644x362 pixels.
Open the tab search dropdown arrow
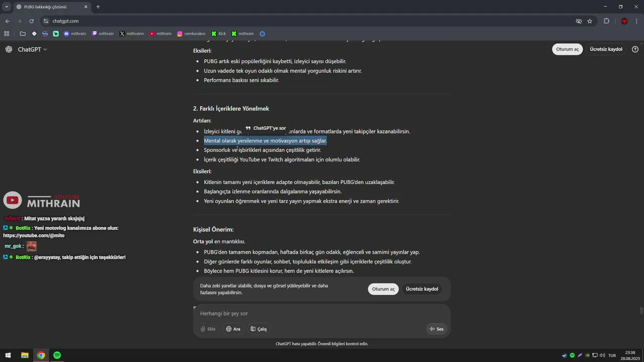[x=7, y=7]
